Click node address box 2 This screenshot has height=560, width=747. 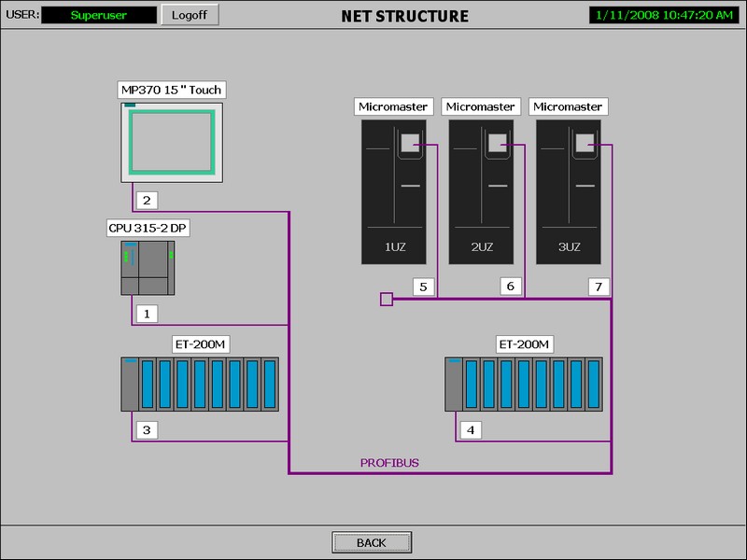pos(147,200)
